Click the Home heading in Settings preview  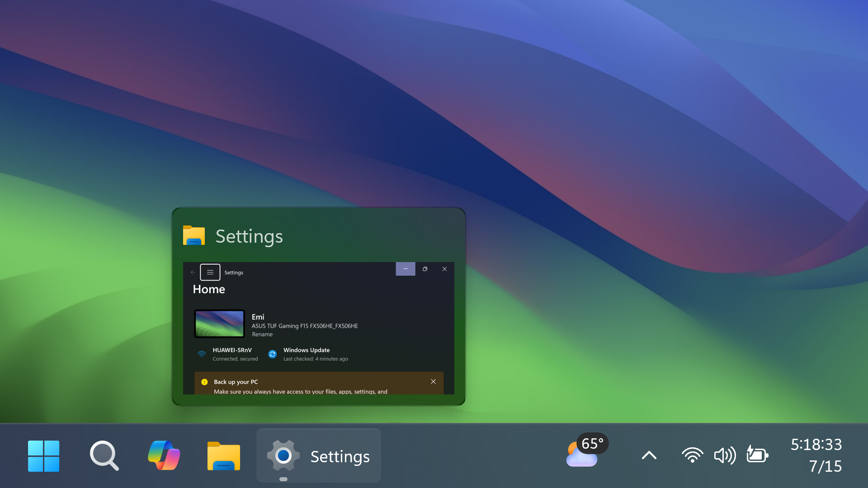(209, 289)
